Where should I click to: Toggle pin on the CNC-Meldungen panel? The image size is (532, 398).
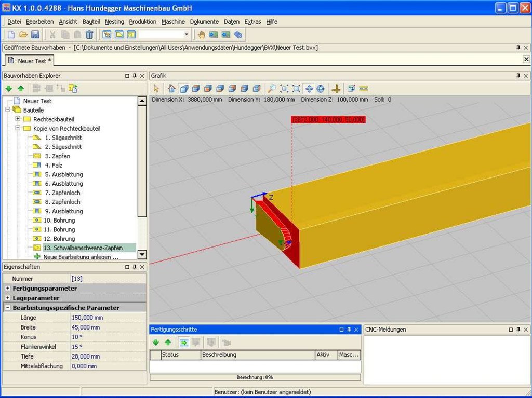tap(518, 330)
